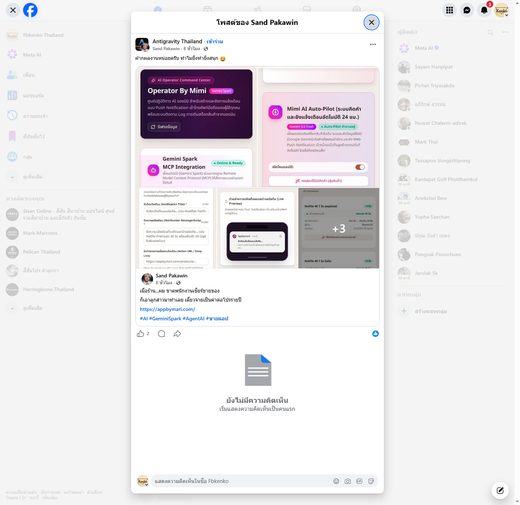Open notifications bell icon

[x=484, y=10]
